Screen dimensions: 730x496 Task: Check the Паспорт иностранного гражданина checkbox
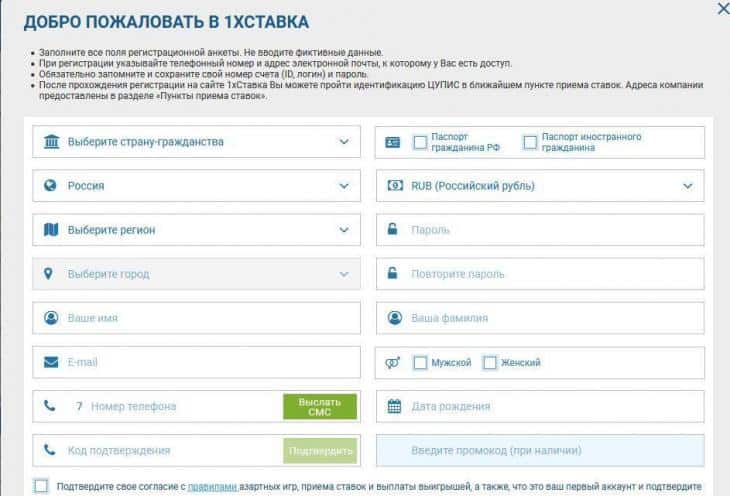point(530,142)
